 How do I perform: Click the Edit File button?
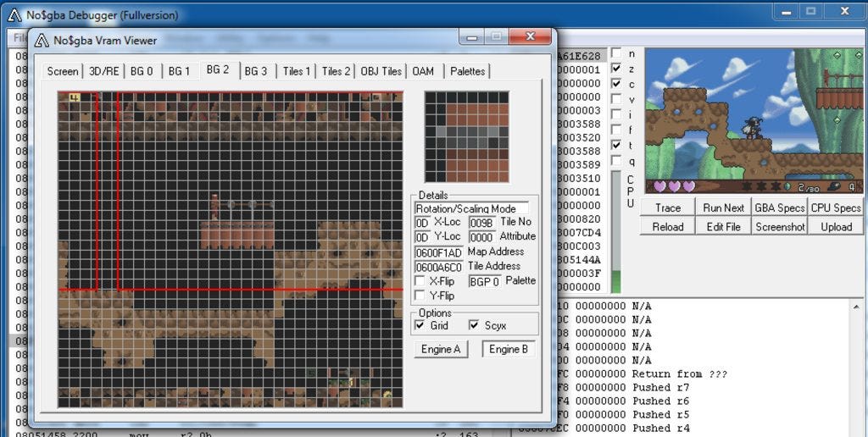724,226
